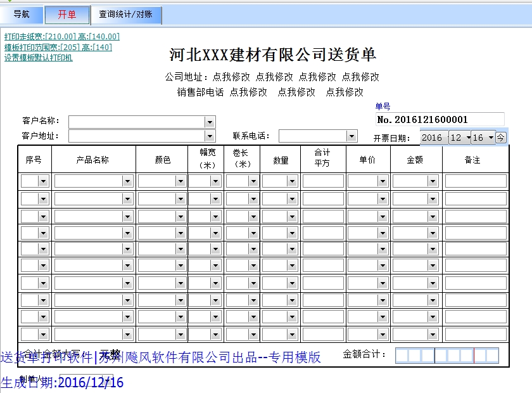Open 卷长 dropdown in the first table row
The height and width of the screenshot is (393, 532).
coord(253,181)
